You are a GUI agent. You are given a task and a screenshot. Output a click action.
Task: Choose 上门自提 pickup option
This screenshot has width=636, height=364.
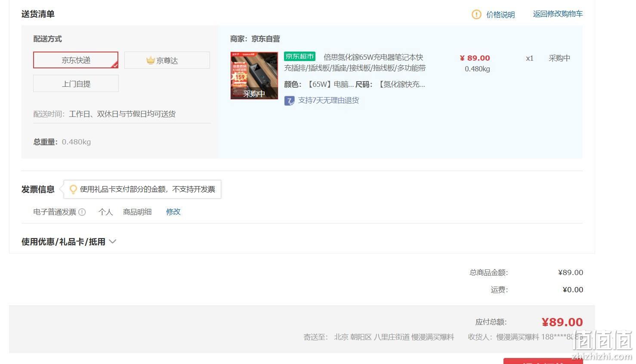[x=76, y=83]
